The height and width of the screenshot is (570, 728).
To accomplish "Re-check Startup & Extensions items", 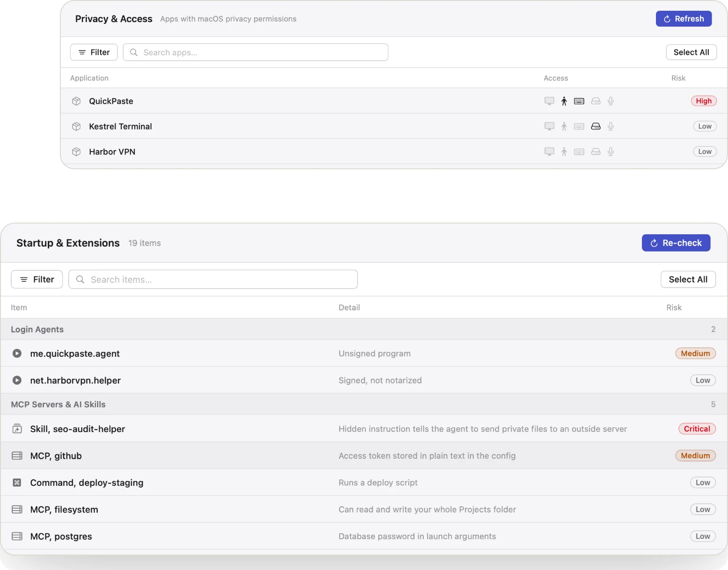I will [x=676, y=243].
